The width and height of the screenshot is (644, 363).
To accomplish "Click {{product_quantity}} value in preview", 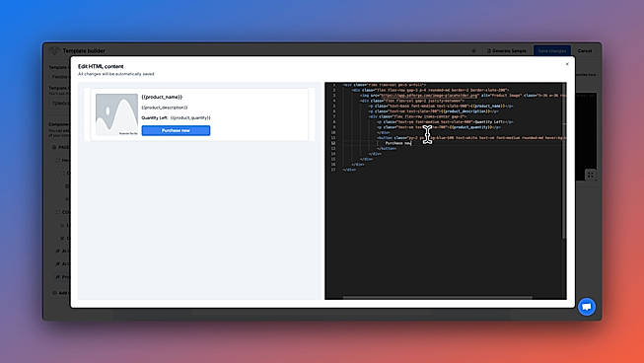I will coord(190,117).
